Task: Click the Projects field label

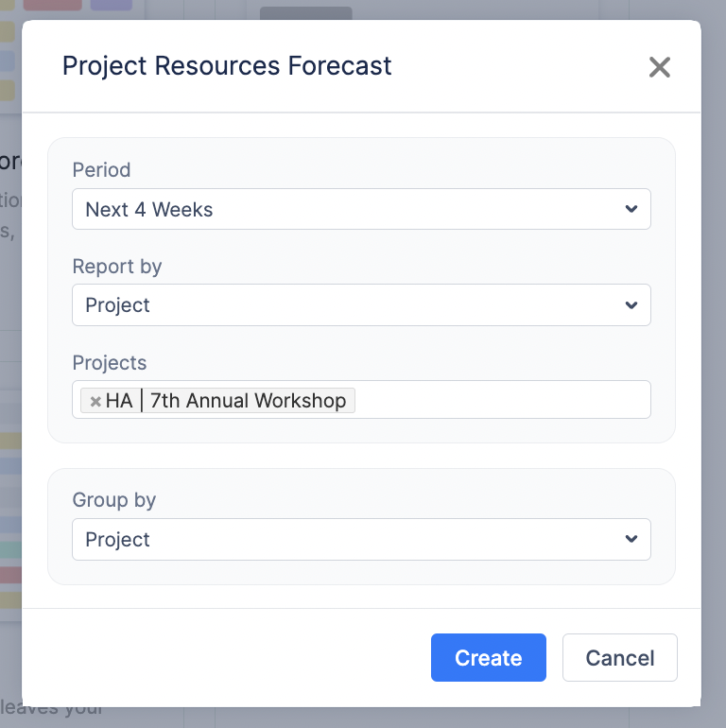Action: coord(110,363)
